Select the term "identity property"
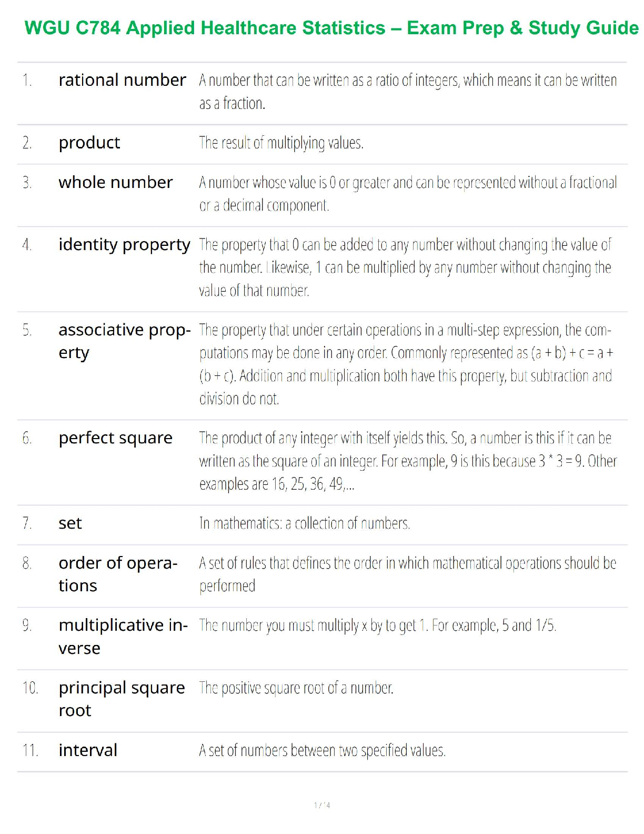This screenshot has height=834, width=644. point(124,244)
